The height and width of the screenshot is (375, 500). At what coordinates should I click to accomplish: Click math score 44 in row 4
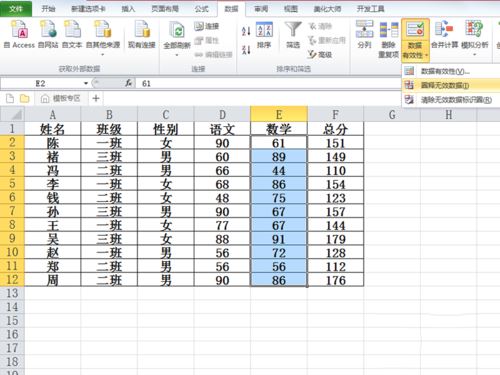click(279, 170)
